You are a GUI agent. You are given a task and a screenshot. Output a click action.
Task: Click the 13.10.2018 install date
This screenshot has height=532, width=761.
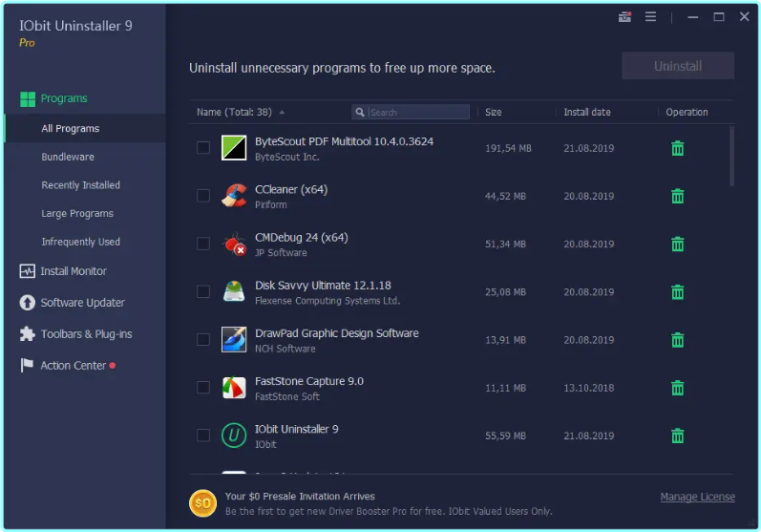pos(589,388)
